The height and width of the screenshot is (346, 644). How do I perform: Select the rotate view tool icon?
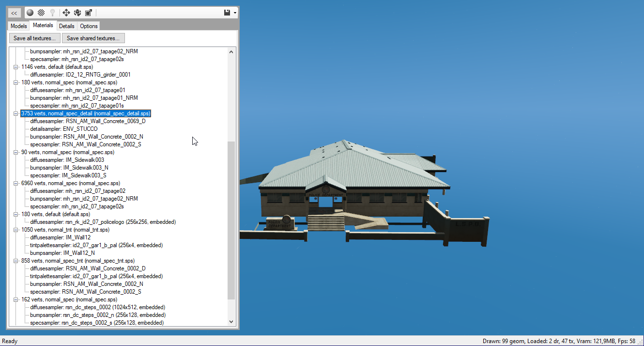click(77, 13)
